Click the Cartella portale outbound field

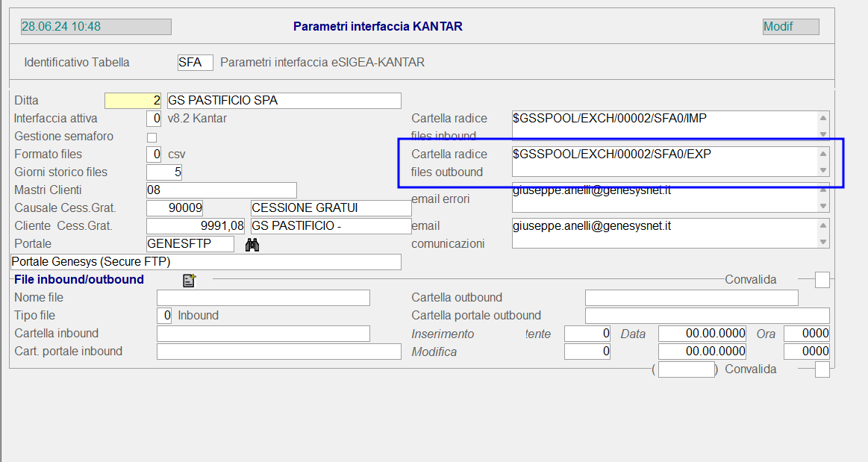tap(707, 316)
